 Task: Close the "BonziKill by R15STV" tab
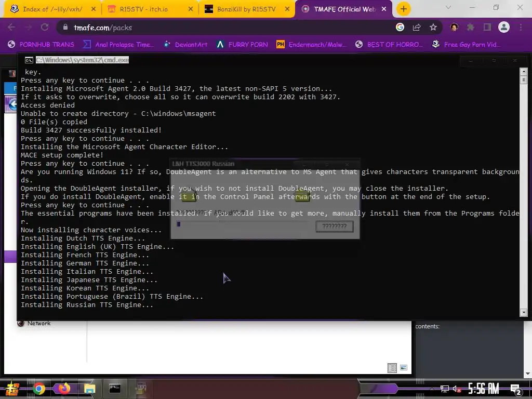coord(287,9)
